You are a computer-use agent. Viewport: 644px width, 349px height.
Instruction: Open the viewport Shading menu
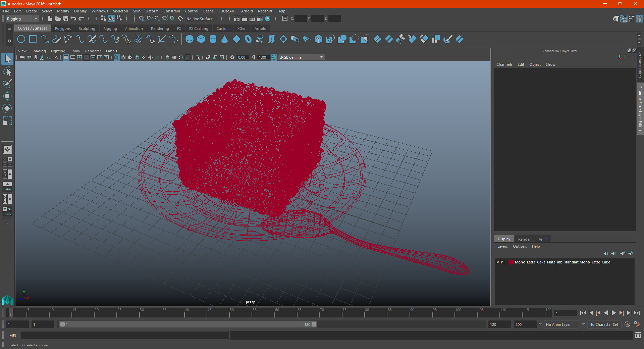click(x=39, y=51)
